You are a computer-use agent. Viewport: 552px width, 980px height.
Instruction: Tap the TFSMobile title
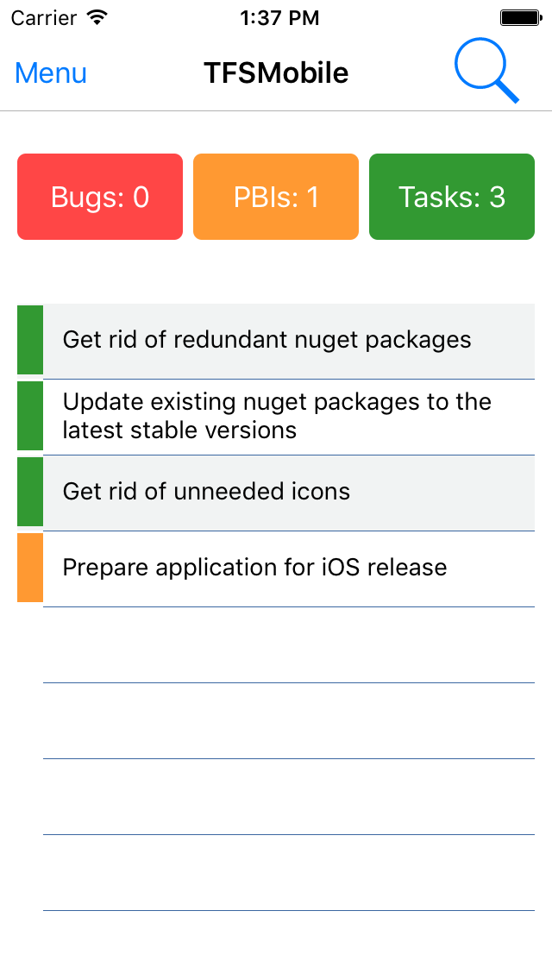click(276, 73)
